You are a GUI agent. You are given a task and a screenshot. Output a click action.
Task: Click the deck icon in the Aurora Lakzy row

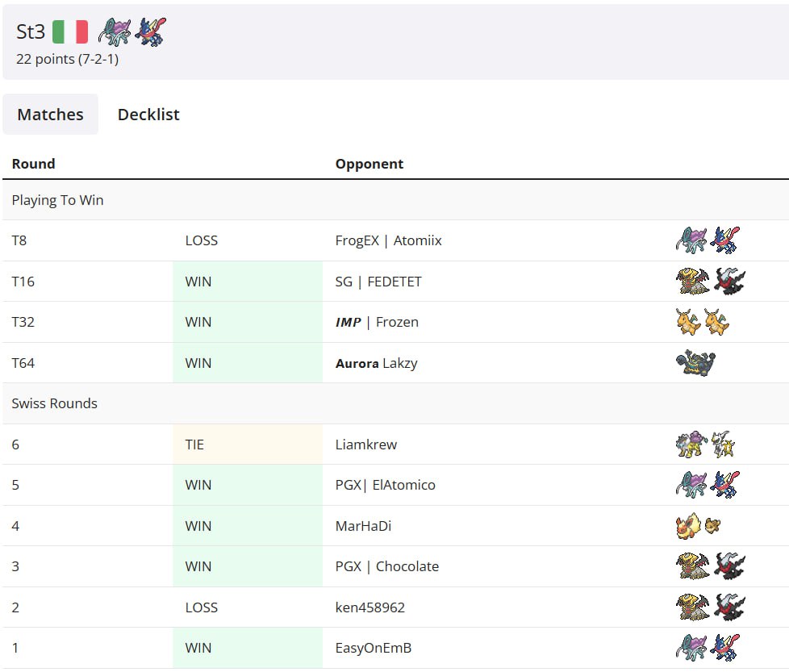tap(695, 363)
